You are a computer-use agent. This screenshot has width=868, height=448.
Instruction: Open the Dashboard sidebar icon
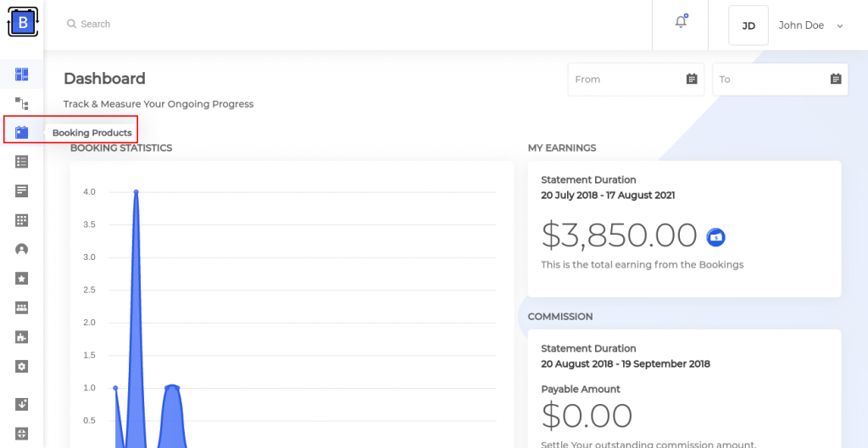click(21, 75)
